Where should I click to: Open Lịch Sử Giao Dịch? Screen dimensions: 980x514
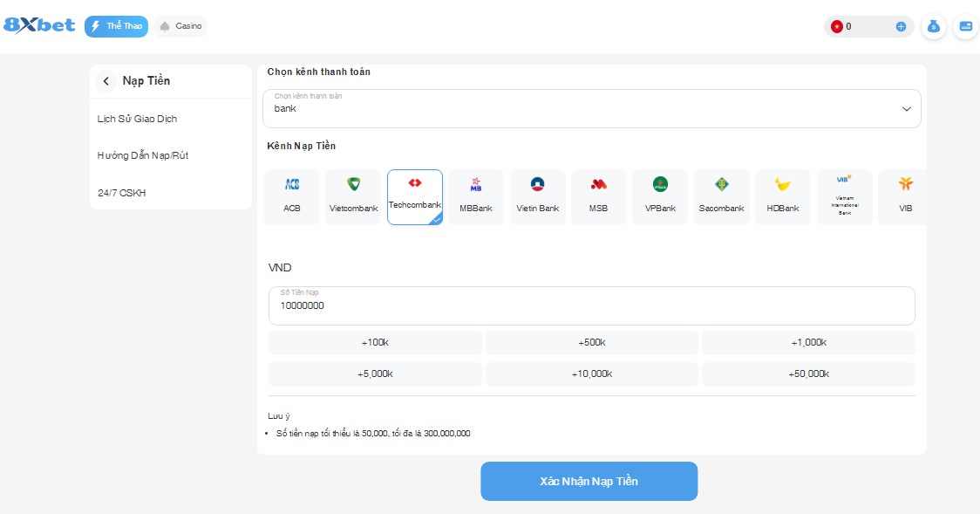point(138,119)
